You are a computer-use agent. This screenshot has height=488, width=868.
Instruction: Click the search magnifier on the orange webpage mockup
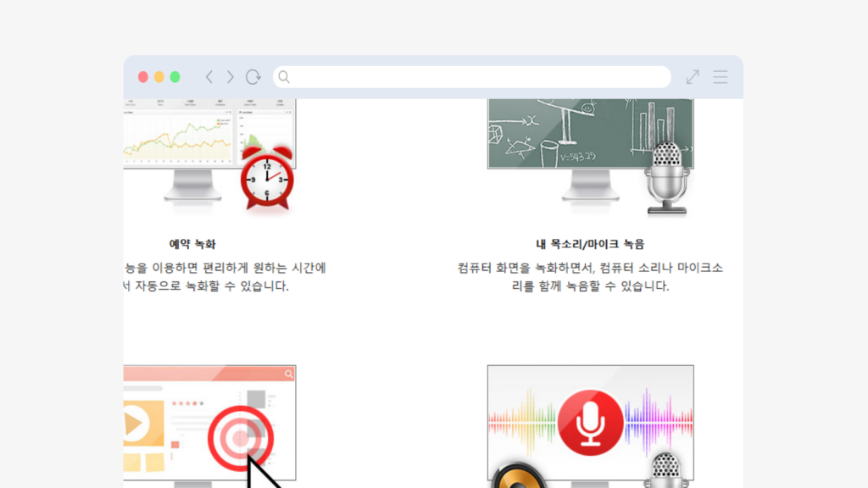click(x=289, y=373)
